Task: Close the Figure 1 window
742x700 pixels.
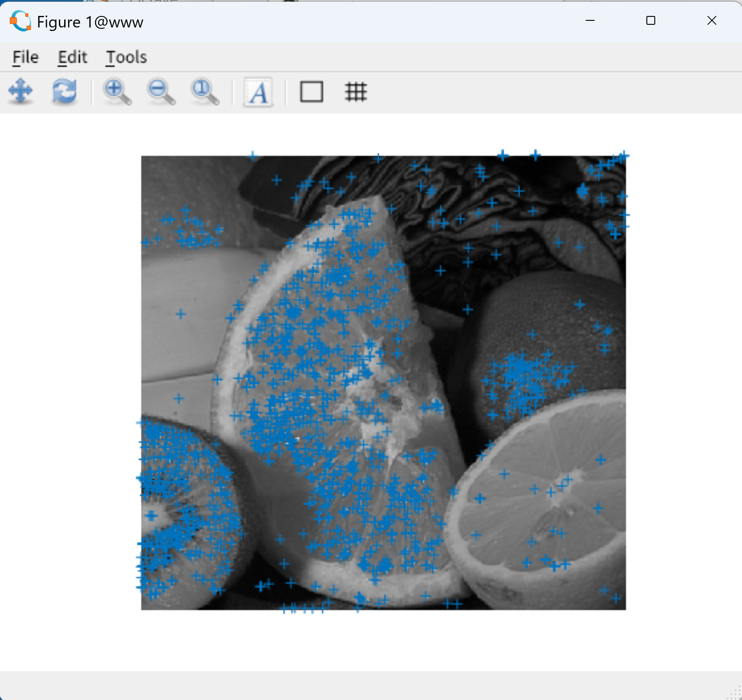Action: [x=711, y=20]
